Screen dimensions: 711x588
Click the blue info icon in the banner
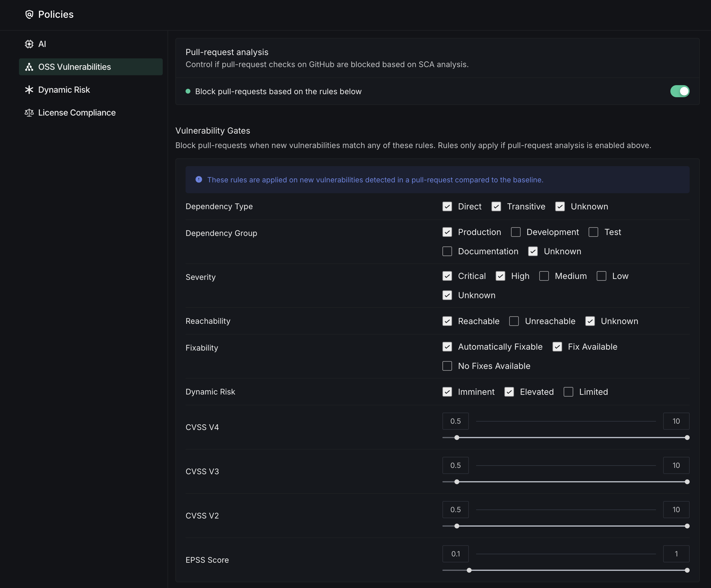click(x=199, y=180)
